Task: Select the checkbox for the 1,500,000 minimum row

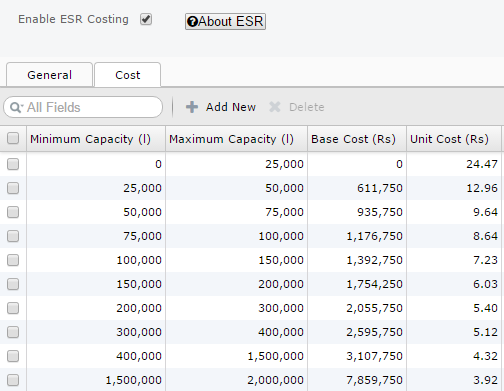Action: click(x=13, y=380)
